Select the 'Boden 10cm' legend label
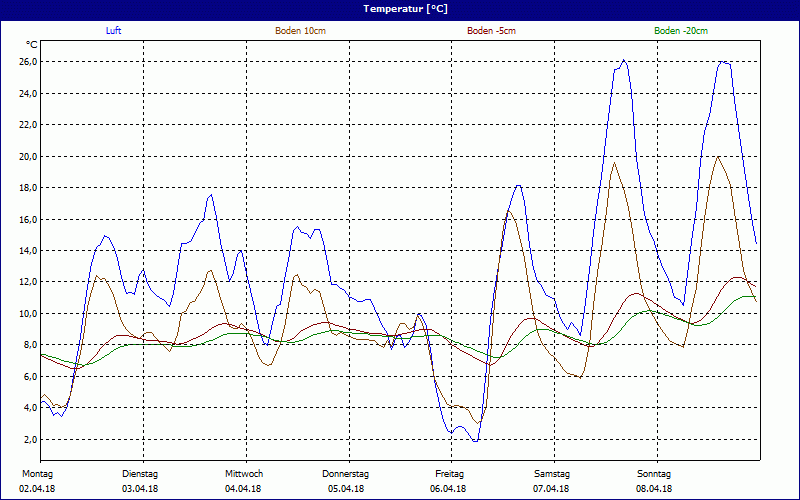The width and height of the screenshot is (800, 500). tap(301, 31)
